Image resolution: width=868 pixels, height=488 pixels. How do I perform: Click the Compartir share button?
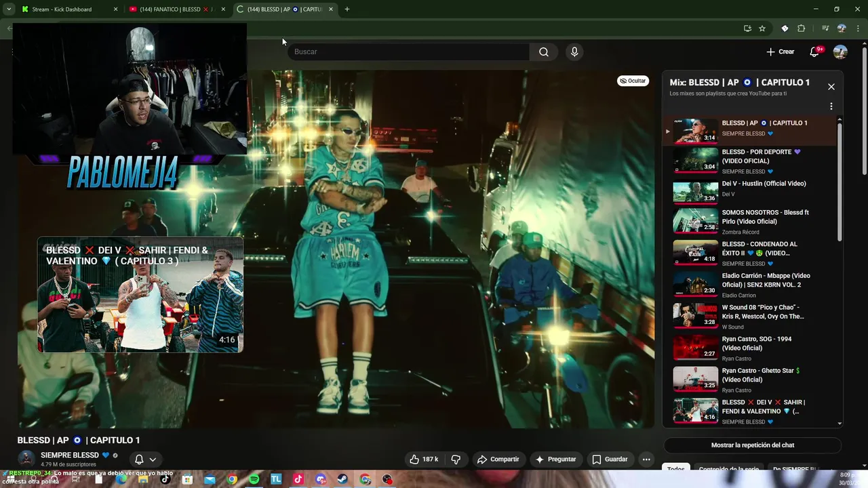tap(498, 459)
